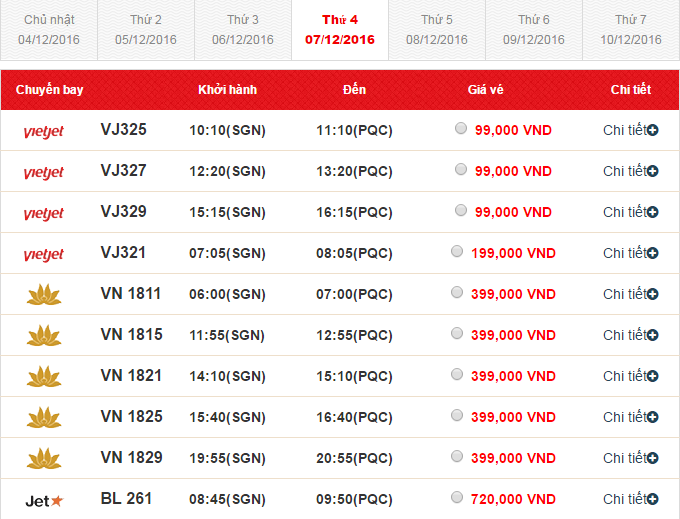Viewport: 680px width, 519px height.
Task: Click the plus icon in the VJ327 row
Action: pos(653,172)
